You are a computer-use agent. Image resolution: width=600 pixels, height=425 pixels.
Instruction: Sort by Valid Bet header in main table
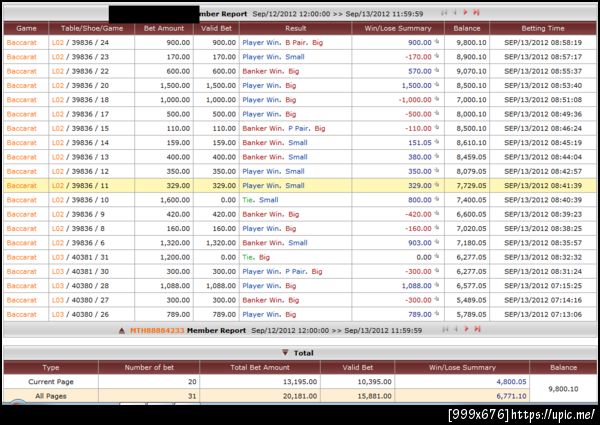216,28
